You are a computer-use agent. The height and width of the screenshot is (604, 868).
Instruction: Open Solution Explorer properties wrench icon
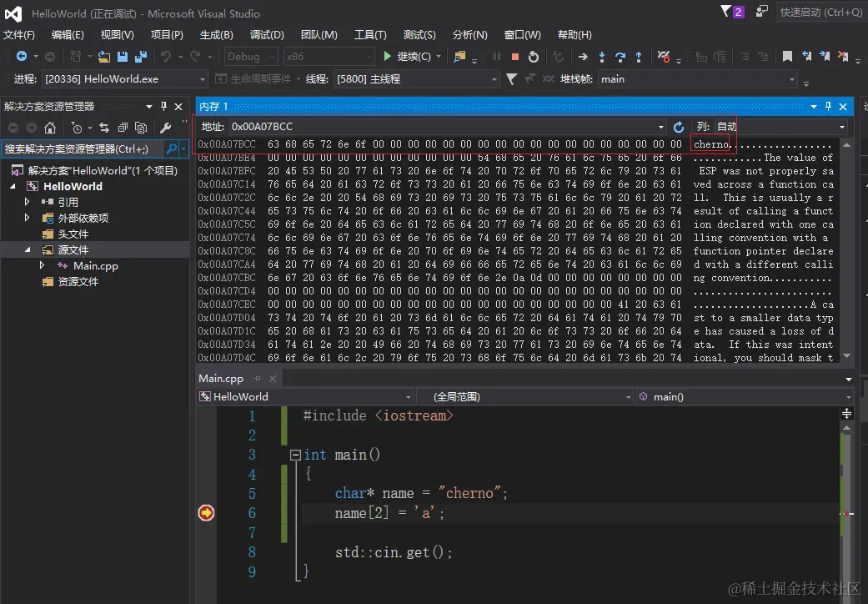pyautogui.click(x=165, y=128)
